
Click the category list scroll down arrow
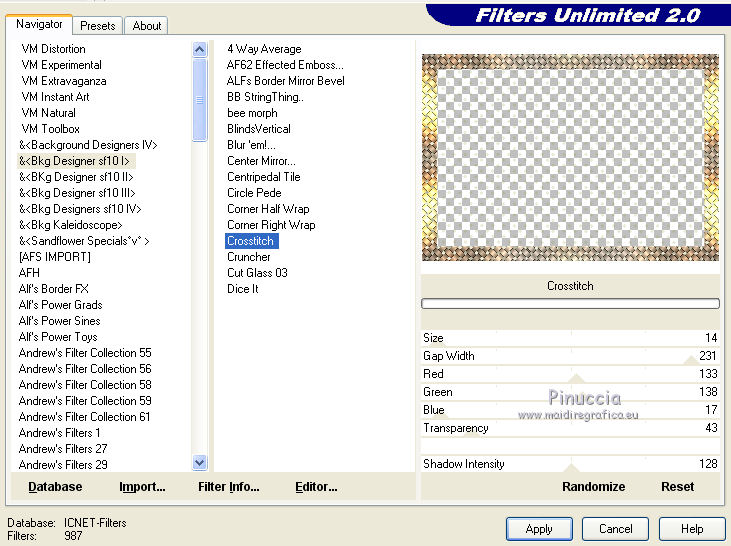tap(200, 463)
